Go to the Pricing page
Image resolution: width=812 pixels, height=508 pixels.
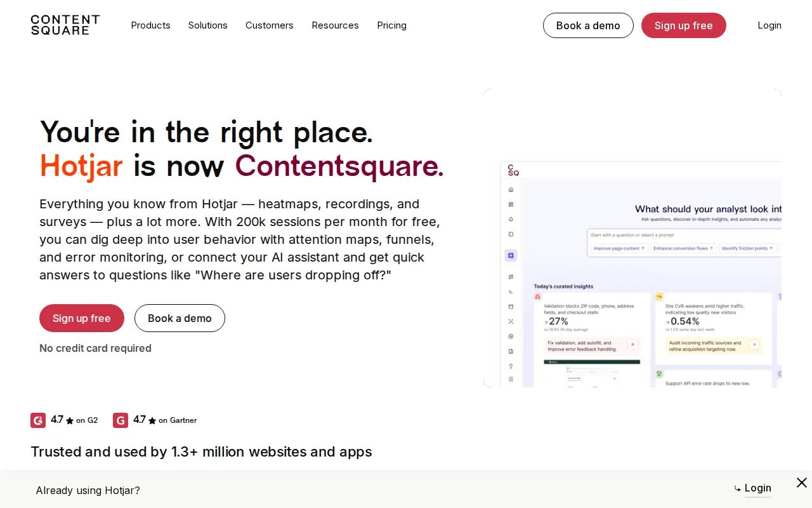(391, 25)
